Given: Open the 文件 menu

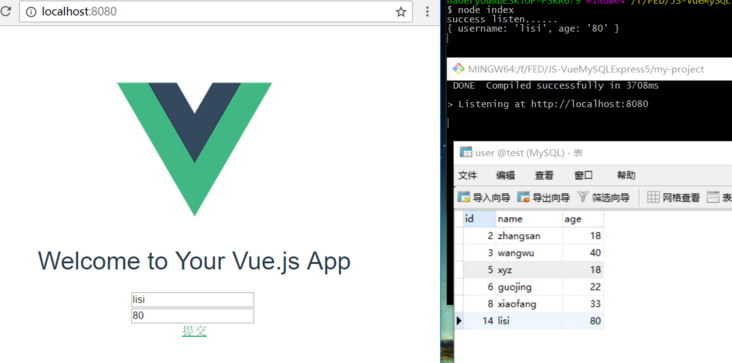Looking at the screenshot, I should pos(467,175).
